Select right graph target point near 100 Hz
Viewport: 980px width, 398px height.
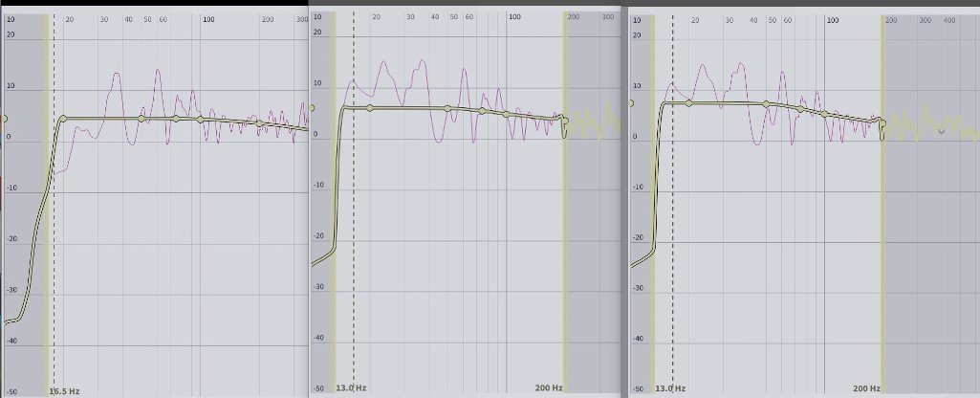click(824, 113)
